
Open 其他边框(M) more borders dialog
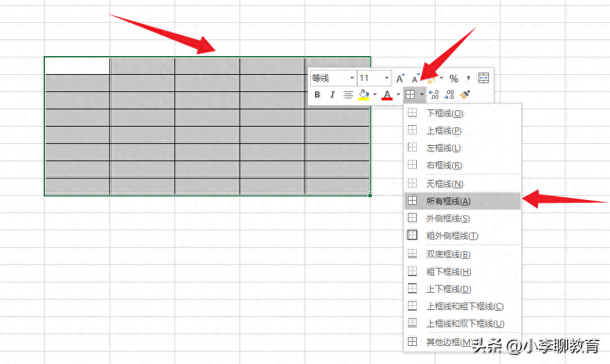463,343
